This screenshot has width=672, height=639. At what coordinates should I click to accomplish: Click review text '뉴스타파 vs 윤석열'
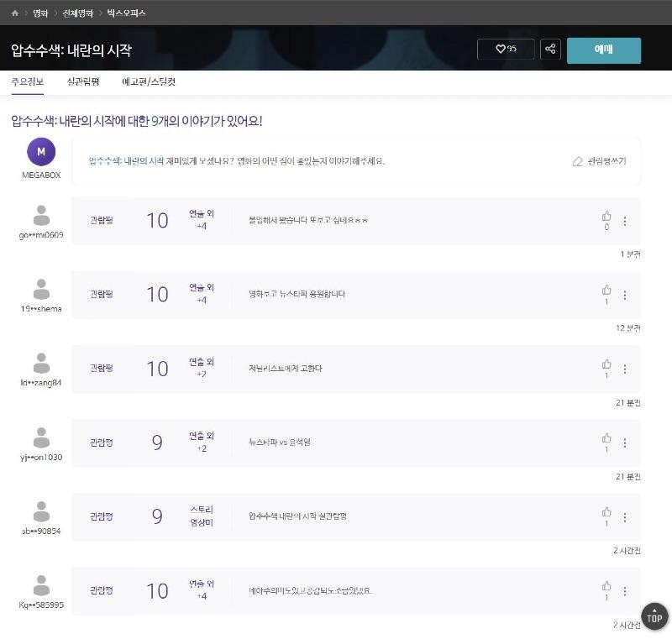coord(280,442)
